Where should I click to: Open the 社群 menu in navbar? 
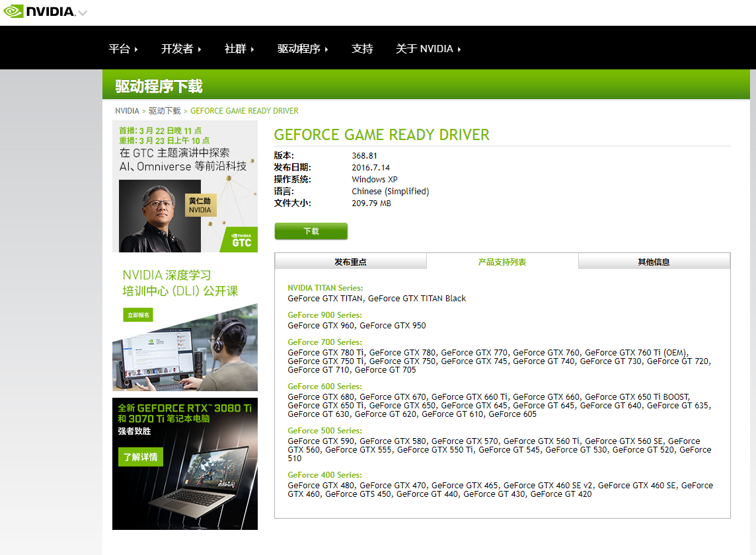(x=239, y=49)
